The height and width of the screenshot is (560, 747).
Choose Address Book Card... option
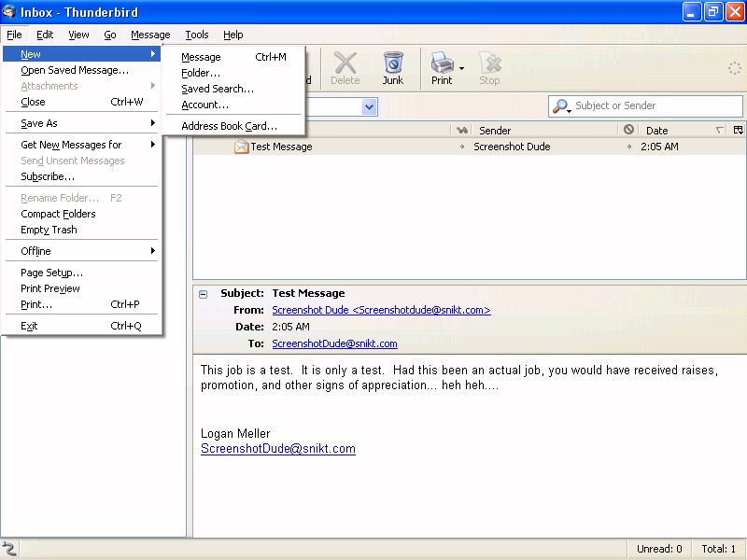(x=233, y=126)
